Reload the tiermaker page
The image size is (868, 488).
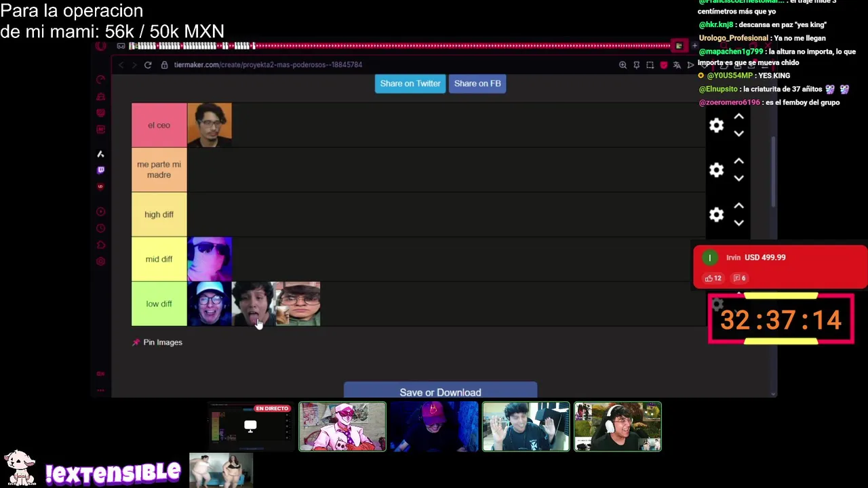(148, 65)
